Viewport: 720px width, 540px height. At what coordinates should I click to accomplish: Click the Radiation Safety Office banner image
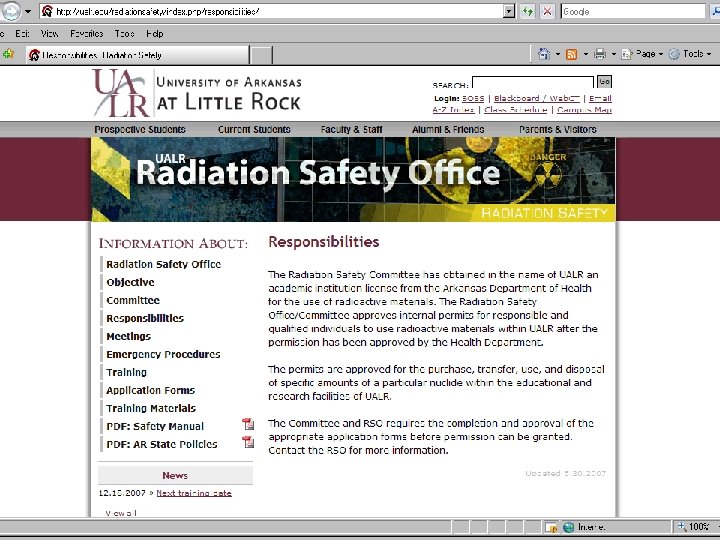tap(353, 179)
